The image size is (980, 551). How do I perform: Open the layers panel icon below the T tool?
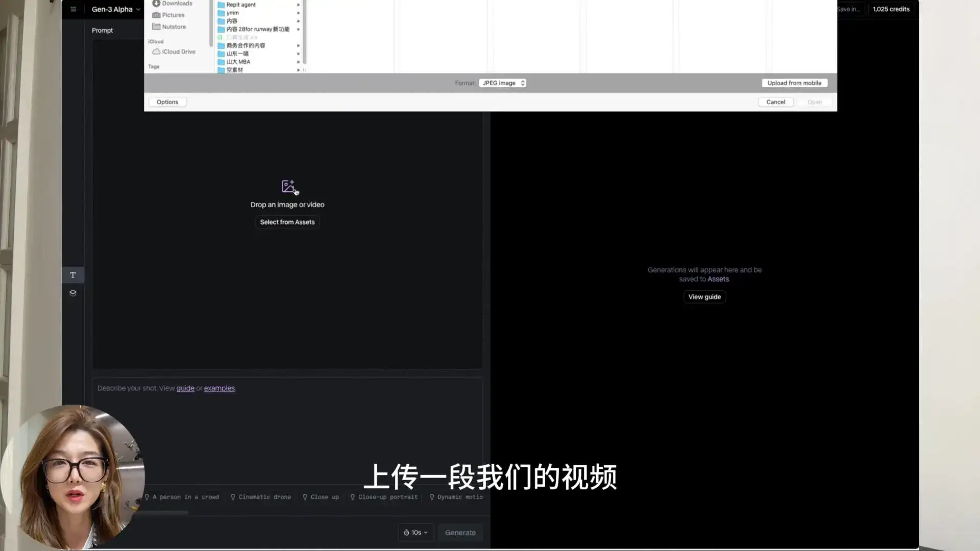click(x=72, y=292)
